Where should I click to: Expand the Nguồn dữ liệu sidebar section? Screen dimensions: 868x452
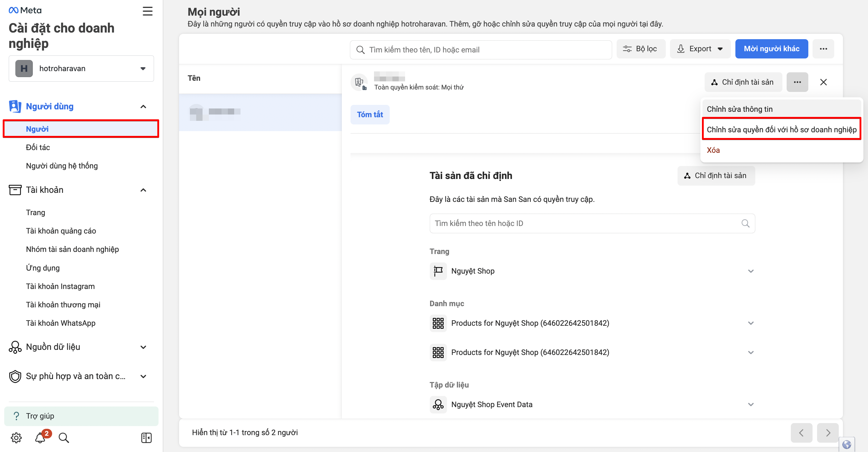tap(143, 347)
